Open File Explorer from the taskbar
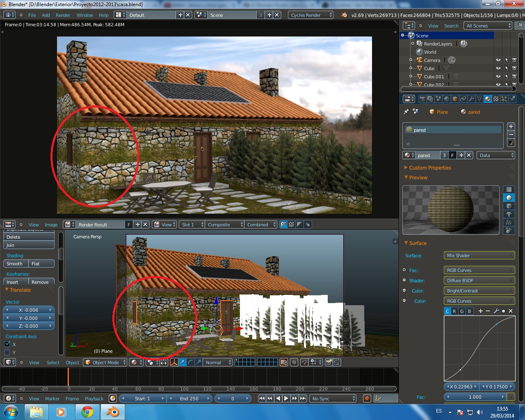525x420 pixels. [x=37, y=412]
